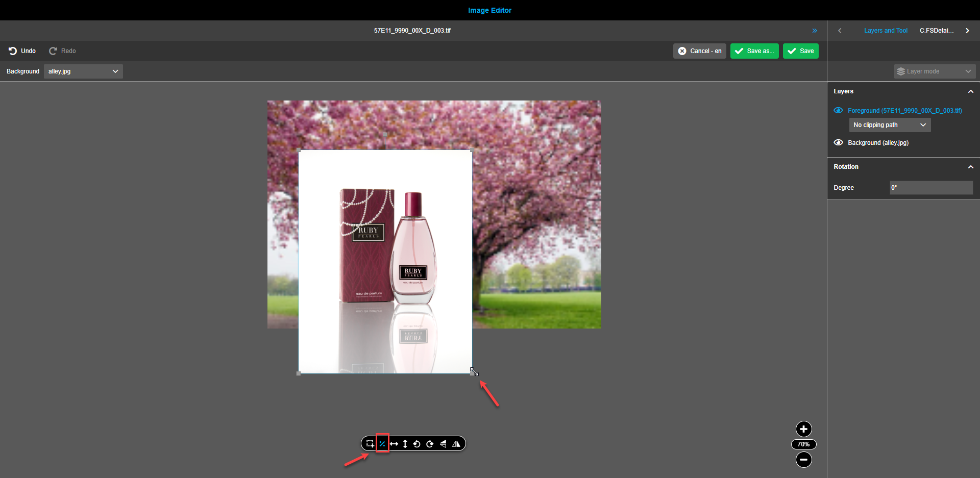Click the Cancel button
Viewport: 980px width, 478px height.
tap(699, 51)
